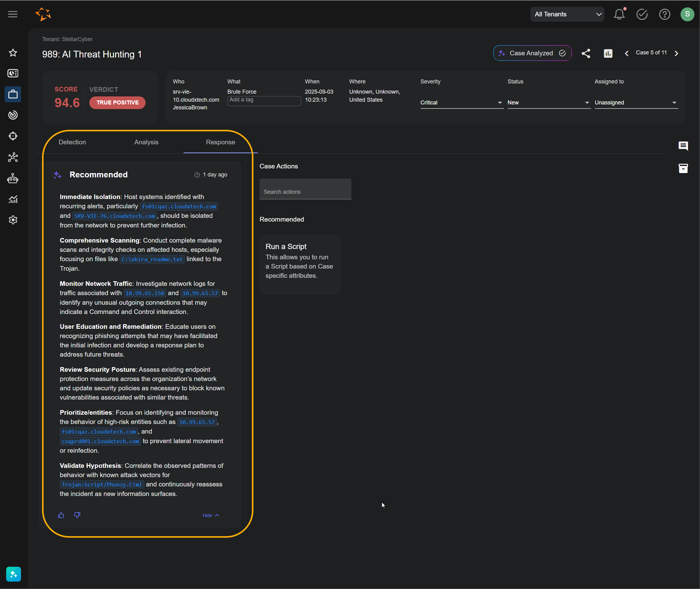Screen dimensions: 700x589
Task: Click the thumbs down feedback icon
Action: [77, 515]
